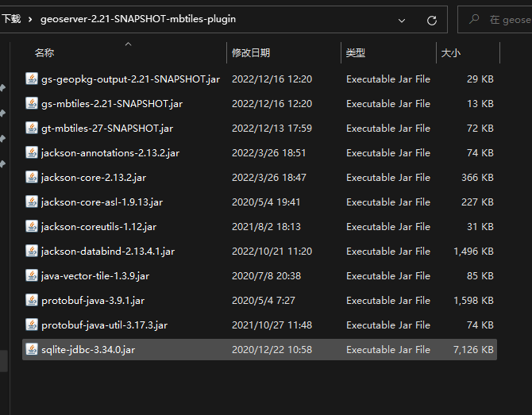Click the jackson-core-2.13.2.jar file icon
This screenshot has height=415, width=532.
[x=32, y=178]
